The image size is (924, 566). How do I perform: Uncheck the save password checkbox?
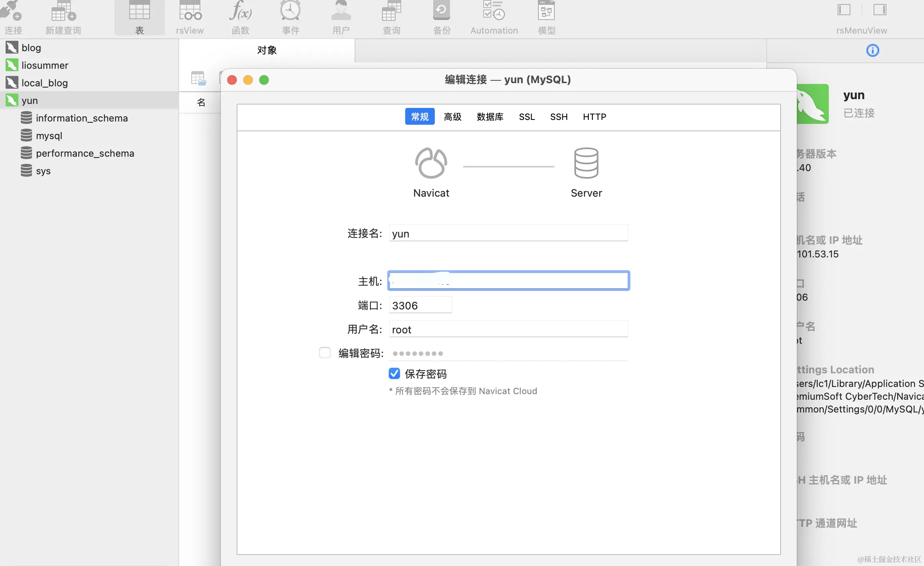pyautogui.click(x=394, y=374)
